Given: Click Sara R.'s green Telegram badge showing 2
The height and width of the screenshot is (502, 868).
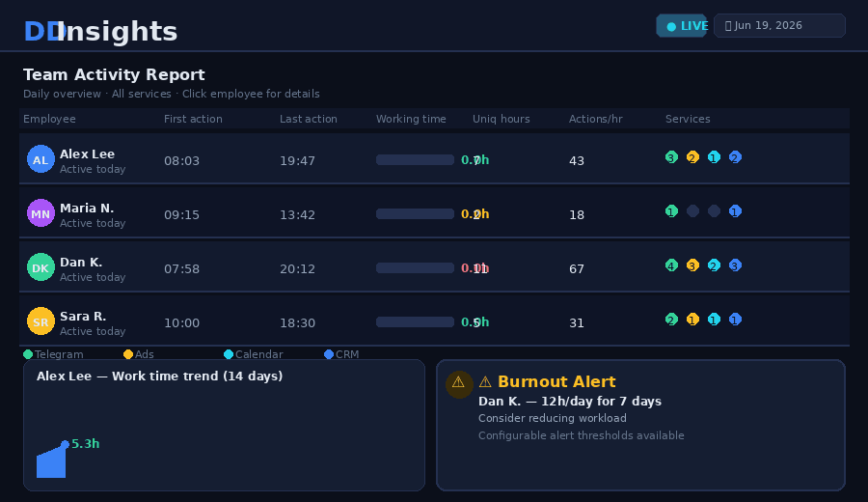Looking at the screenshot, I should click(671, 320).
